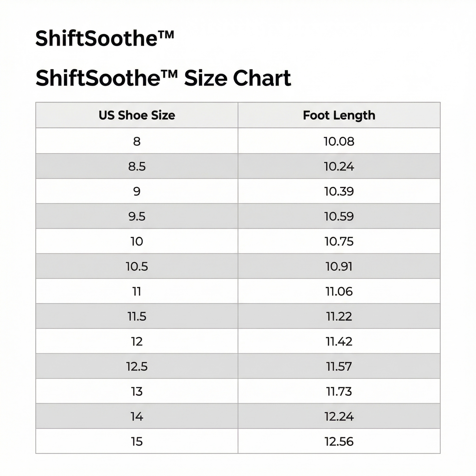Click the 10.91 foot length value
Screen dimensions: 476x476
(339, 266)
